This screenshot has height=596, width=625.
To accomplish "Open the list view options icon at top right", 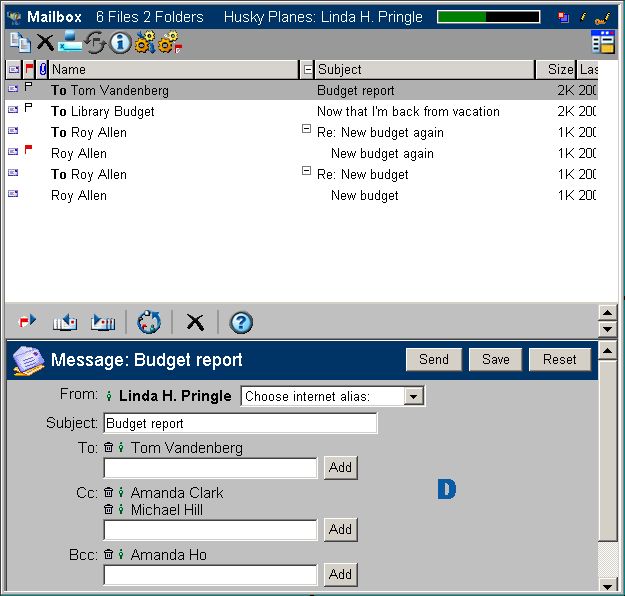I will click(602, 42).
